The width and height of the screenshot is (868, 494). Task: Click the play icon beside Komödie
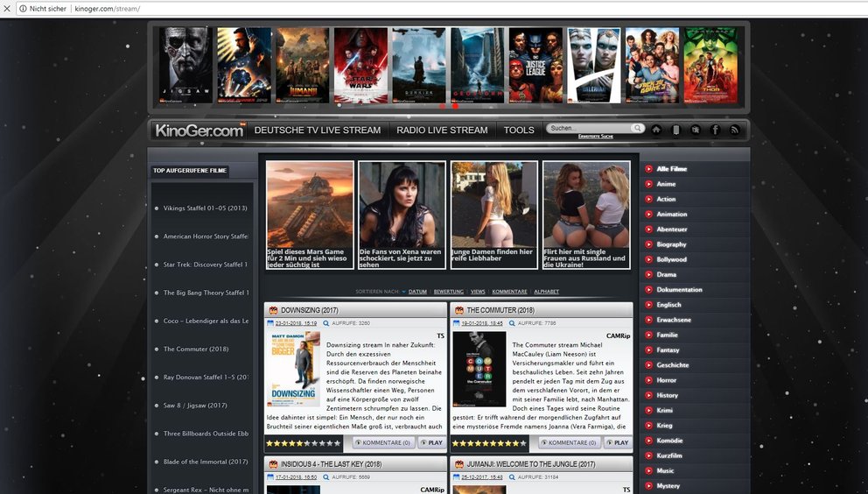coord(648,441)
